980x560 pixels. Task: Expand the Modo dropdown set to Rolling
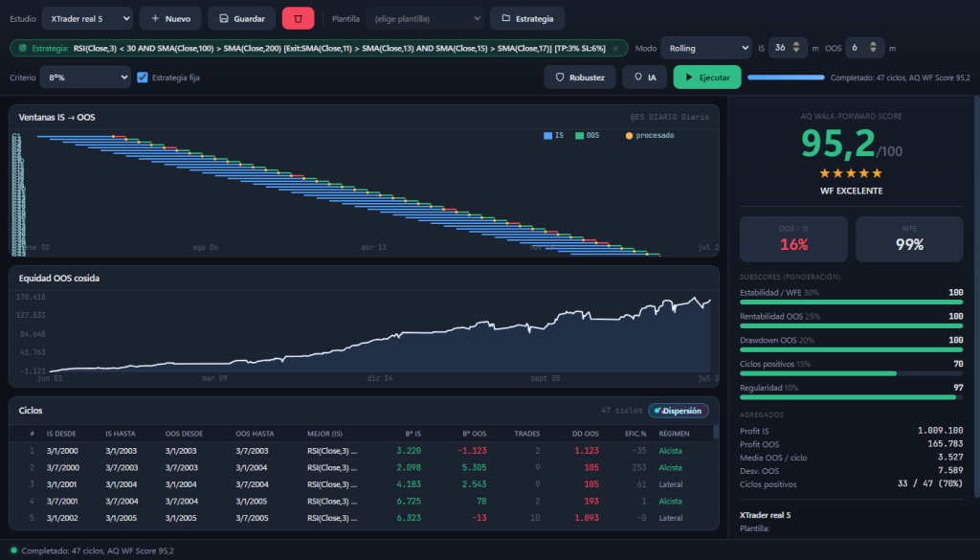(705, 48)
